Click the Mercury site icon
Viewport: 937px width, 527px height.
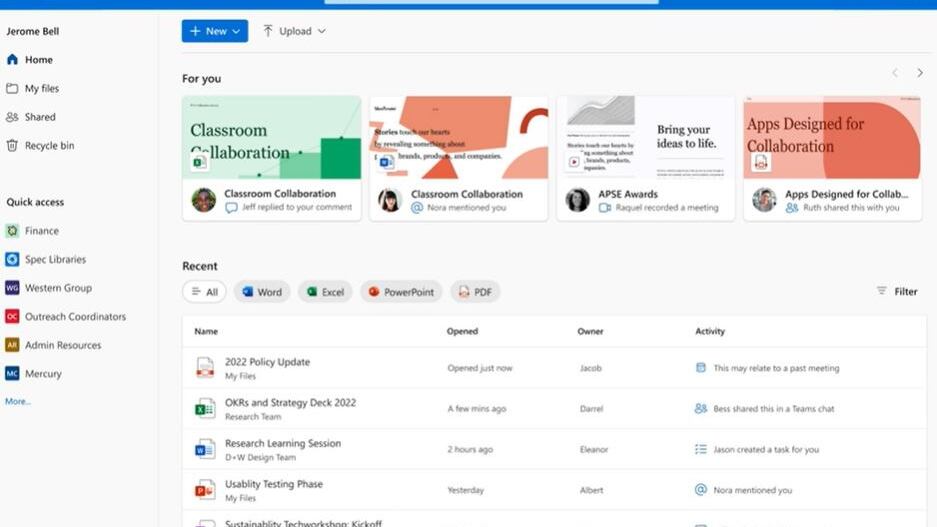point(12,374)
